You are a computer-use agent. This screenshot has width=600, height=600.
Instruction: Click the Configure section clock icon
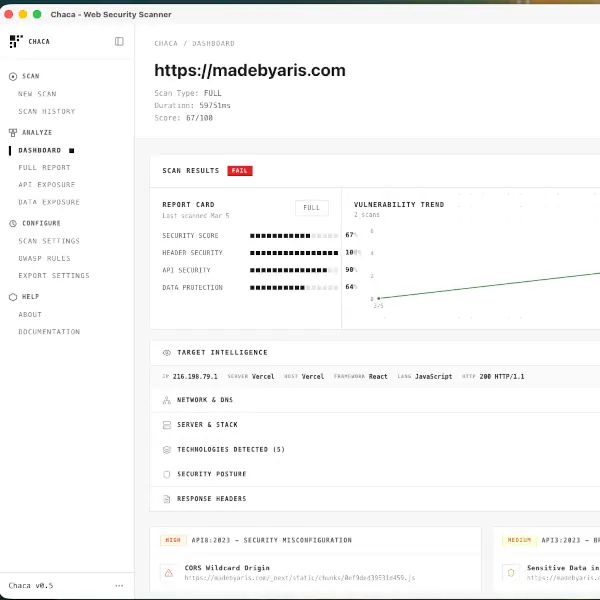pos(13,223)
